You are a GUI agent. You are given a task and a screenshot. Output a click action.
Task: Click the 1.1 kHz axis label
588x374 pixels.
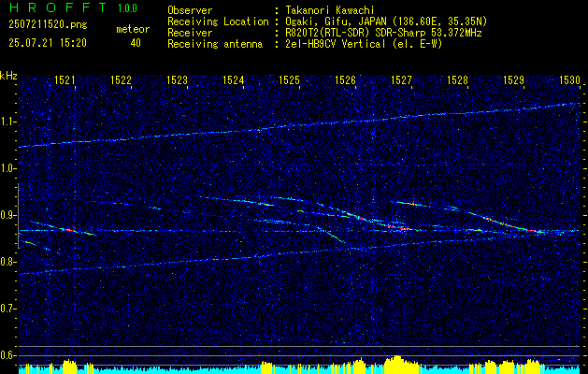(x=8, y=122)
